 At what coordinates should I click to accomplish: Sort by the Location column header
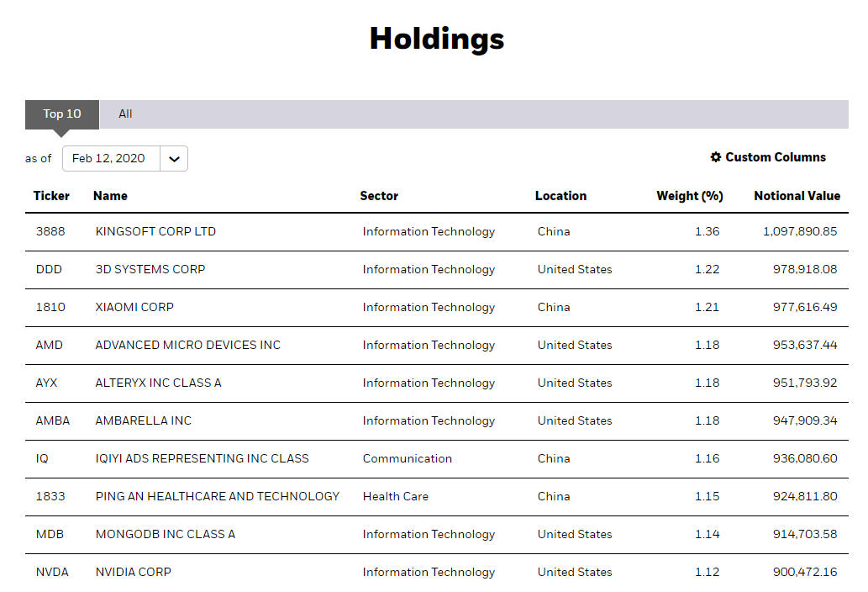tap(560, 196)
